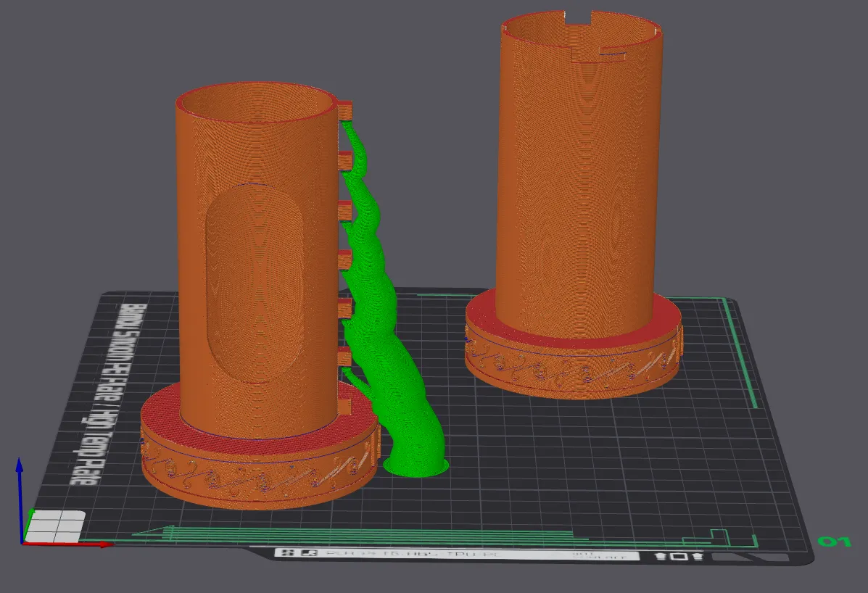This screenshot has width=868, height=593.
Task: Select the green "01" plate number label
Action: pyautogui.click(x=833, y=542)
